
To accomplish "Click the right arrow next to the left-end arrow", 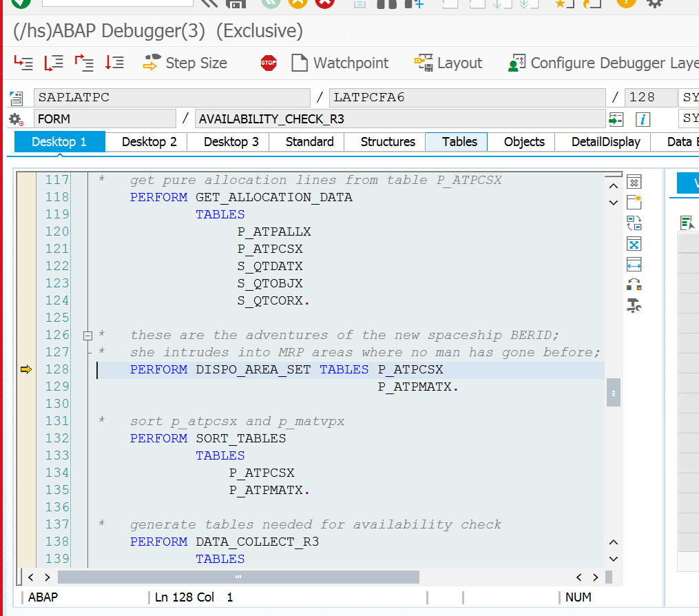I will click(48, 577).
